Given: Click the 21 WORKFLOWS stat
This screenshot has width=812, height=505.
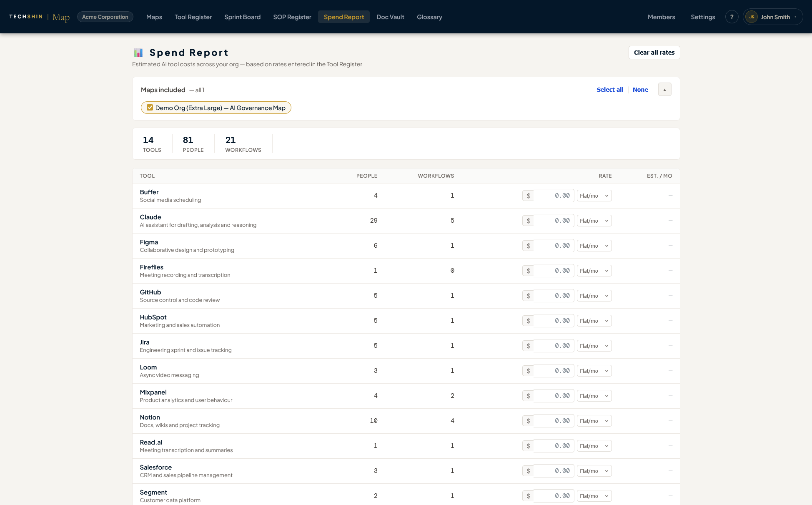Looking at the screenshot, I should [243, 144].
